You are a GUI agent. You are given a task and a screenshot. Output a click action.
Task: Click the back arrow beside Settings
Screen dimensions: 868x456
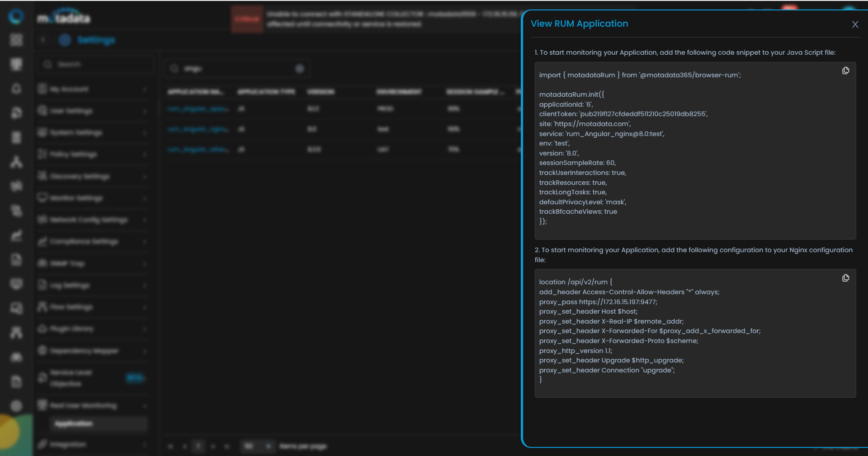43,40
